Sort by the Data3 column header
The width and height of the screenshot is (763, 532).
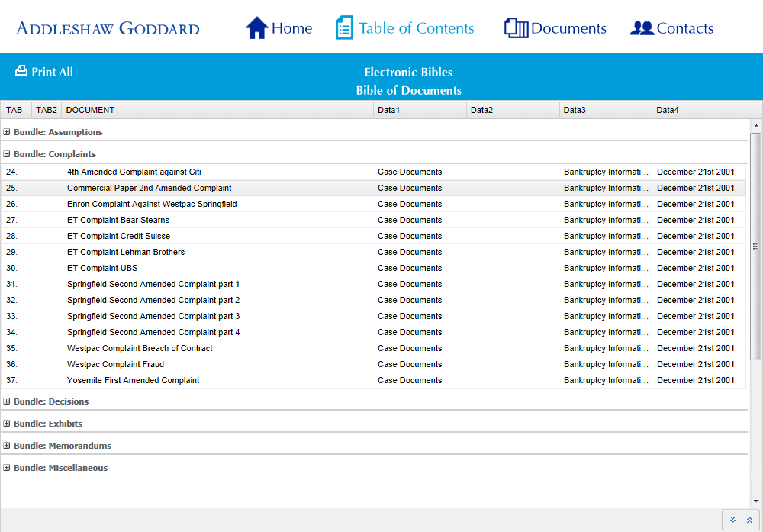(605, 110)
